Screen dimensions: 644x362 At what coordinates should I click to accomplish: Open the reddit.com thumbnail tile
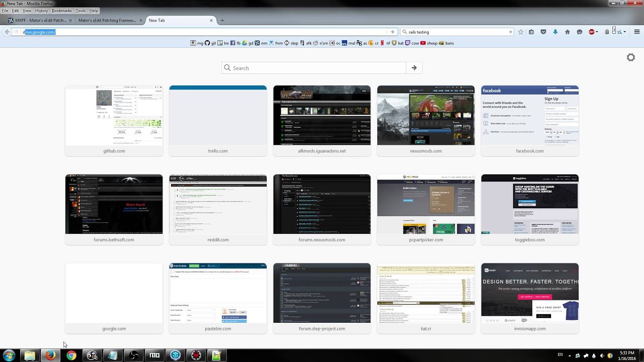(x=218, y=210)
